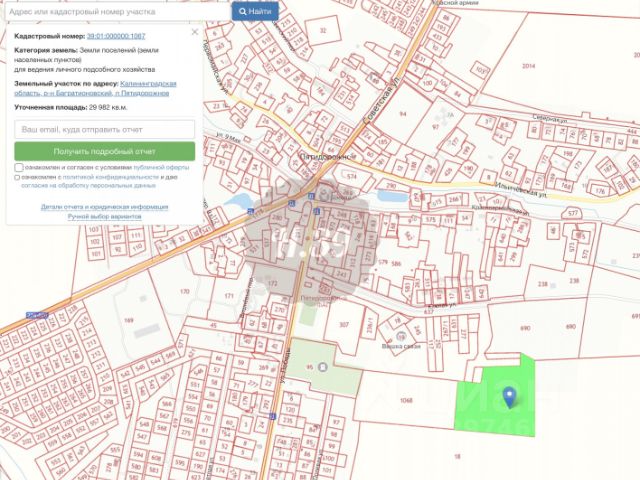
Task: Click the Вышка связи tower icon
Action: 401,337
